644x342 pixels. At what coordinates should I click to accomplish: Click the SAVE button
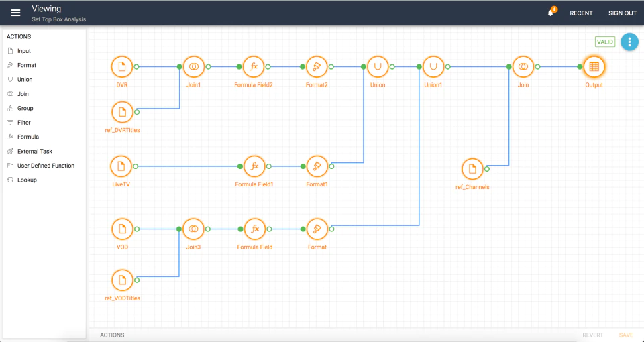626,335
